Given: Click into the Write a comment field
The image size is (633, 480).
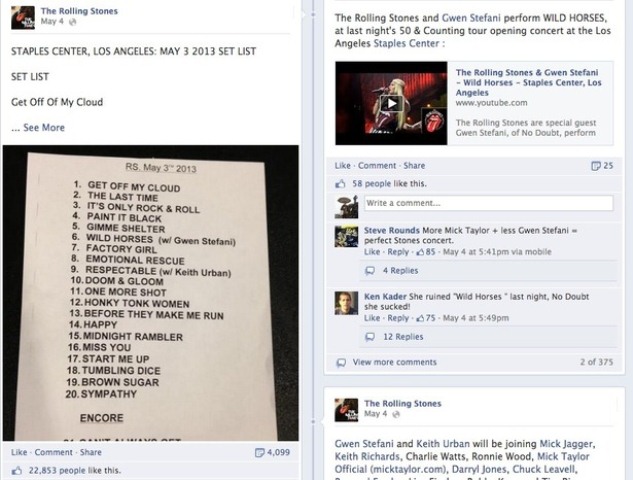Looking at the screenshot, I should [x=488, y=203].
